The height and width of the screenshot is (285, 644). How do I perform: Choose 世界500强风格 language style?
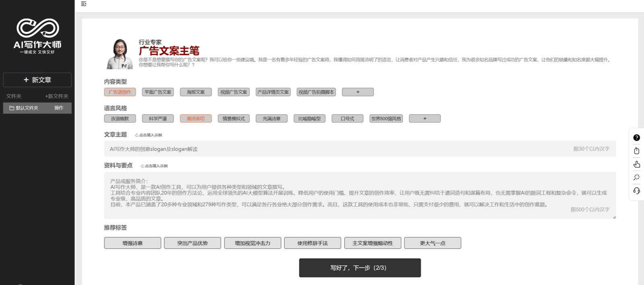coord(386,119)
